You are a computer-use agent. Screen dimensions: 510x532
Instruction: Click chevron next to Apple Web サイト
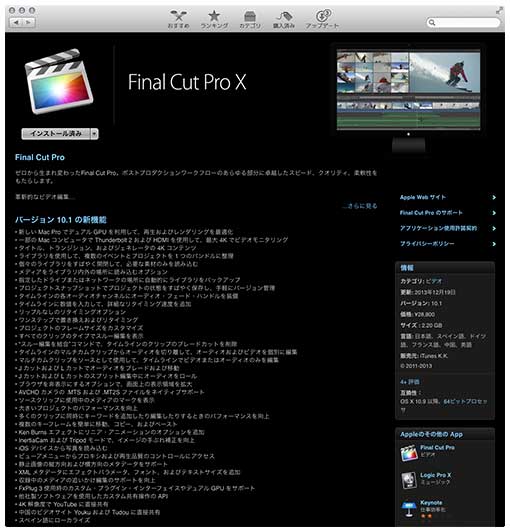pyautogui.click(x=494, y=197)
